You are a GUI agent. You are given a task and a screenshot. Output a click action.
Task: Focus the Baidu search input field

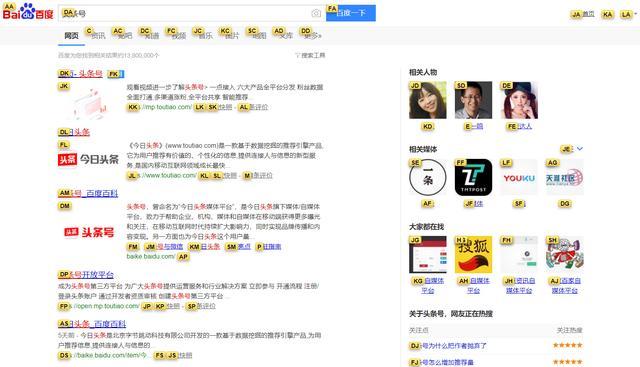pos(191,13)
